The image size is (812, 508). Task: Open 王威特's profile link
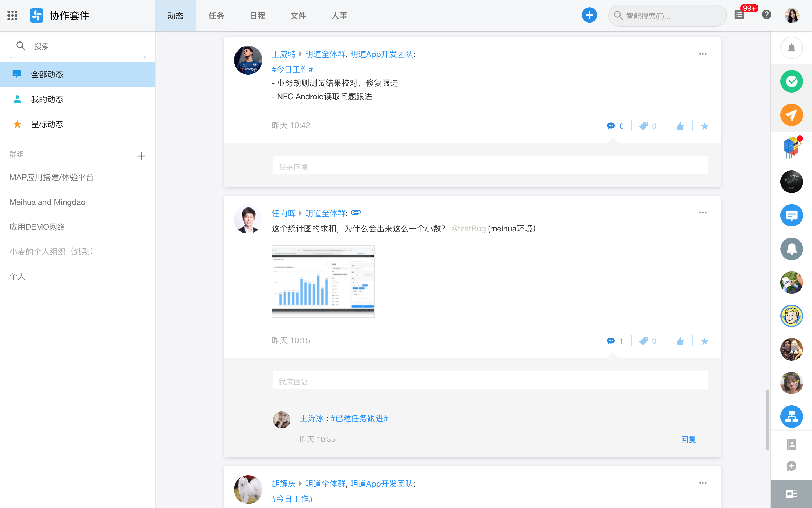(x=284, y=54)
